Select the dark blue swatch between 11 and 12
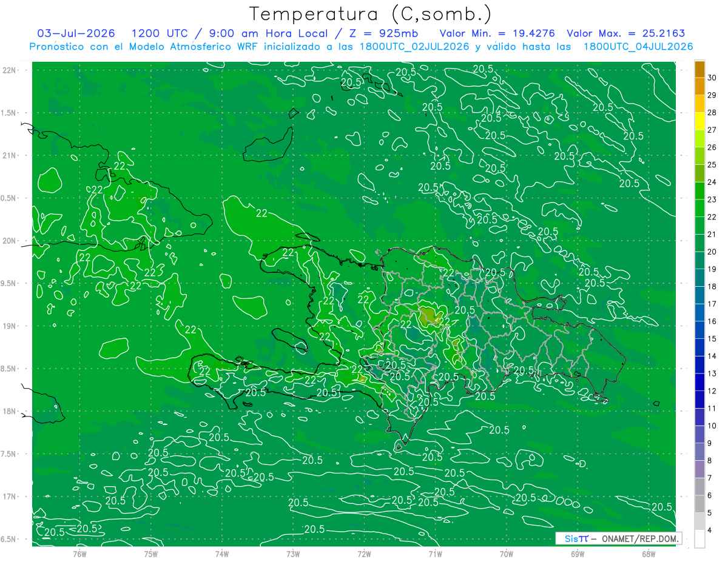Image resolution: width=728 pixels, height=562 pixels. pos(699,400)
